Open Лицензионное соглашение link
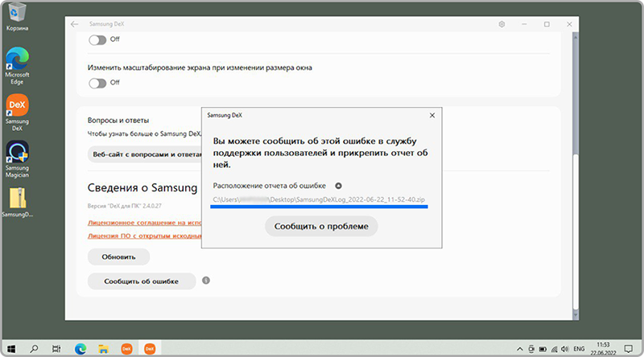Screen dimensions: 644x357 [x=145, y=223]
